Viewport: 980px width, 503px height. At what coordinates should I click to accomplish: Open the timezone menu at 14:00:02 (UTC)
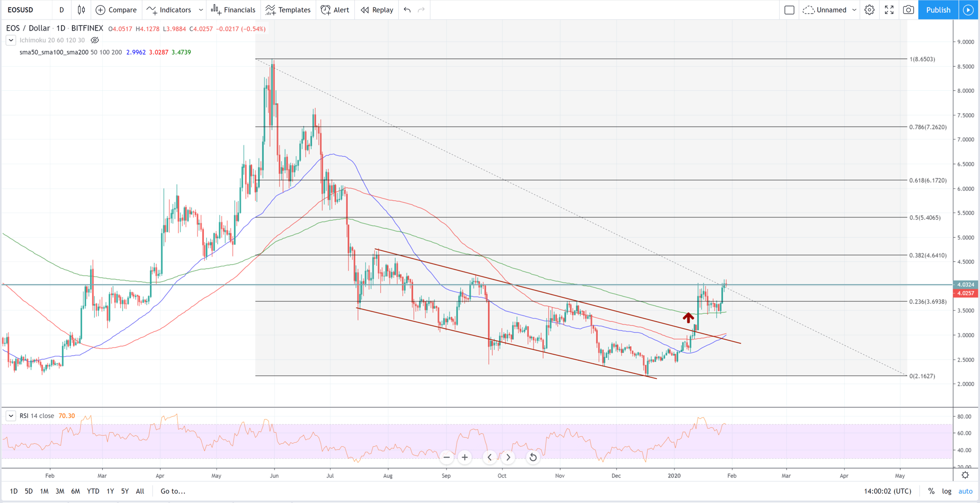pyautogui.click(x=887, y=491)
